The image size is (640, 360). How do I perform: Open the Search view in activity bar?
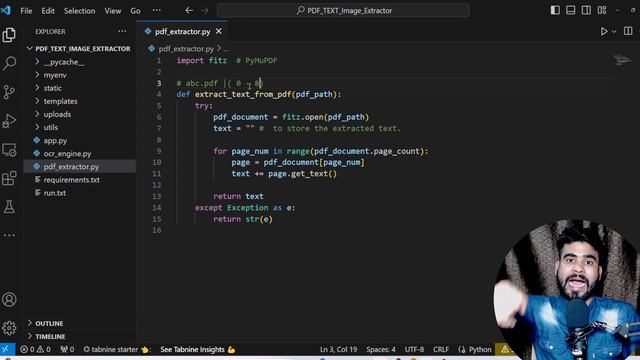9,63
